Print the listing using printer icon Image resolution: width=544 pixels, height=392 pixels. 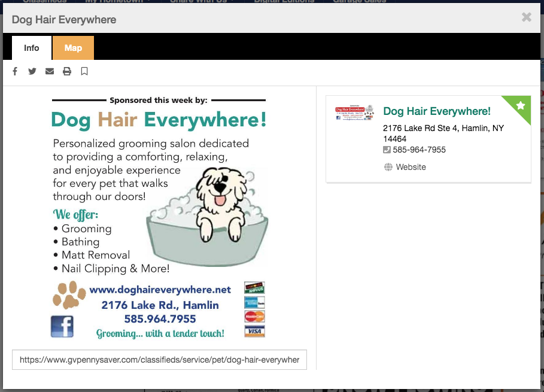click(67, 71)
